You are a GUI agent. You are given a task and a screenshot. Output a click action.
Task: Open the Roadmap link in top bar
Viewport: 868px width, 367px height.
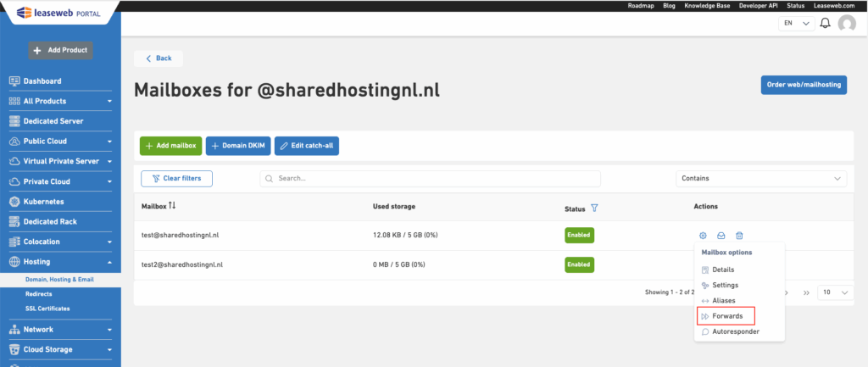tap(641, 6)
